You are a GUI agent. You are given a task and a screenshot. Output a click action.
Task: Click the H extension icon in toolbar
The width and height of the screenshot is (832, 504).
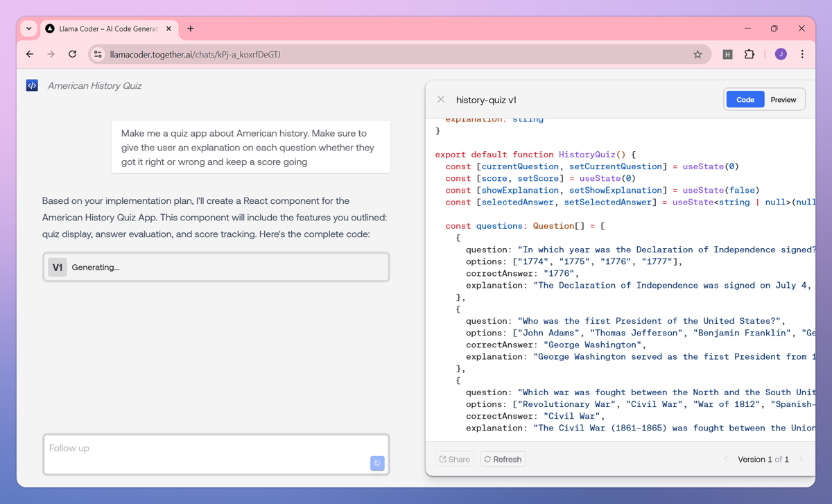727,54
